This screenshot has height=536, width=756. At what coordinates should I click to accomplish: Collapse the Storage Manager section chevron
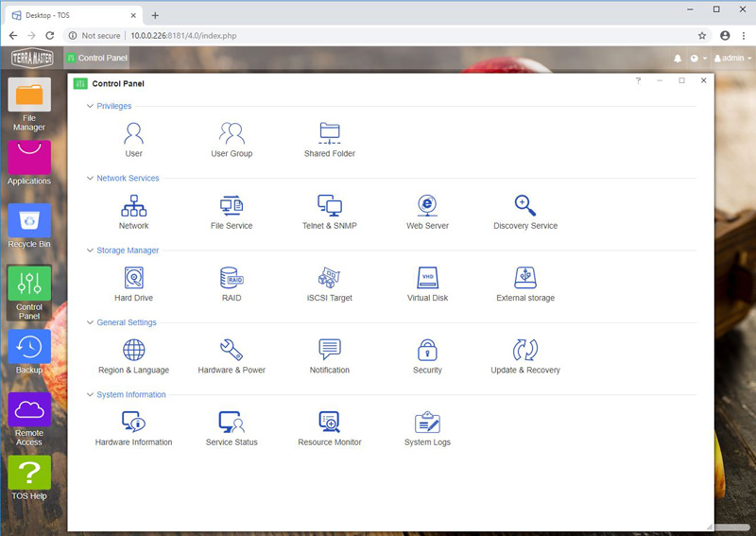90,251
